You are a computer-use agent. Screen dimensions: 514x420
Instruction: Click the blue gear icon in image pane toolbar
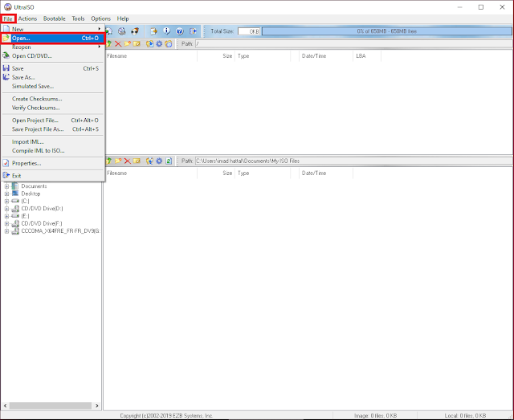pyautogui.click(x=159, y=43)
